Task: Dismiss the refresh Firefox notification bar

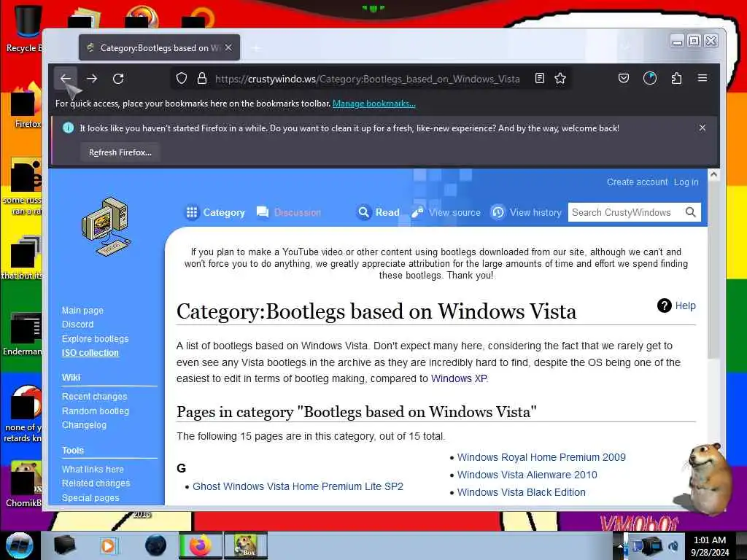Action: click(703, 128)
